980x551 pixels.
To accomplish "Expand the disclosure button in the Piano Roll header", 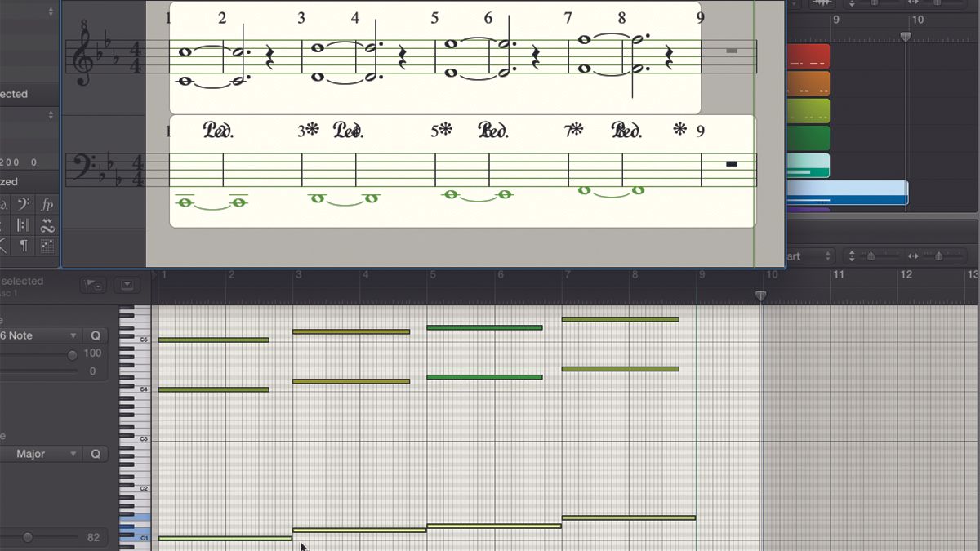I will click(x=127, y=283).
